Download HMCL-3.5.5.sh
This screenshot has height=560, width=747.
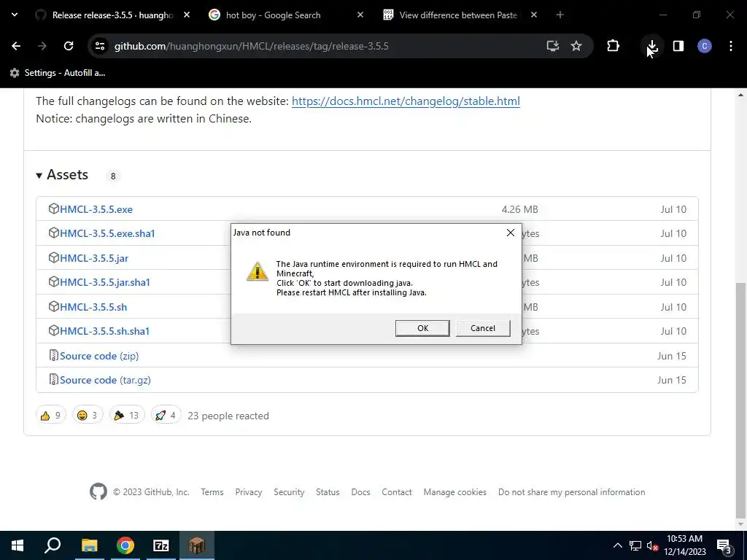[x=93, y=307]
